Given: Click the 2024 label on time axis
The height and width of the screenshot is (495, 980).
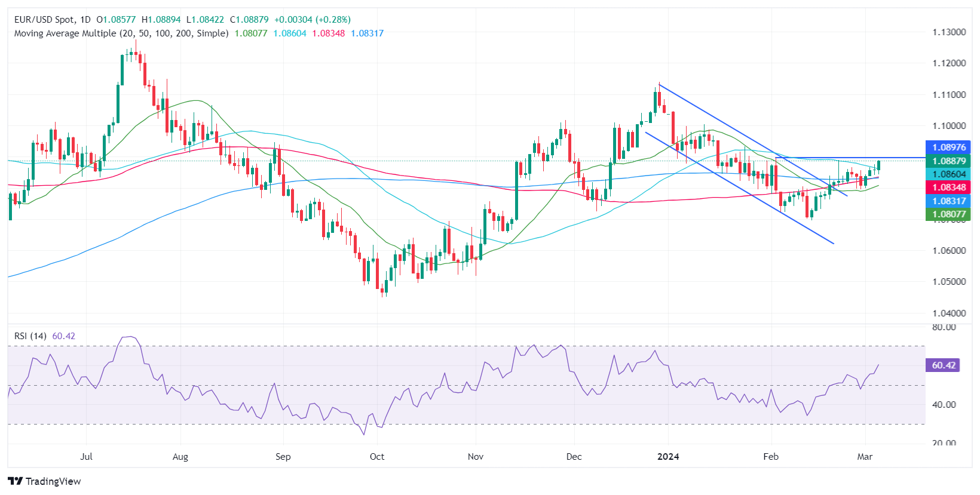Looking at the screenshot, I should (x=668, y=457).
